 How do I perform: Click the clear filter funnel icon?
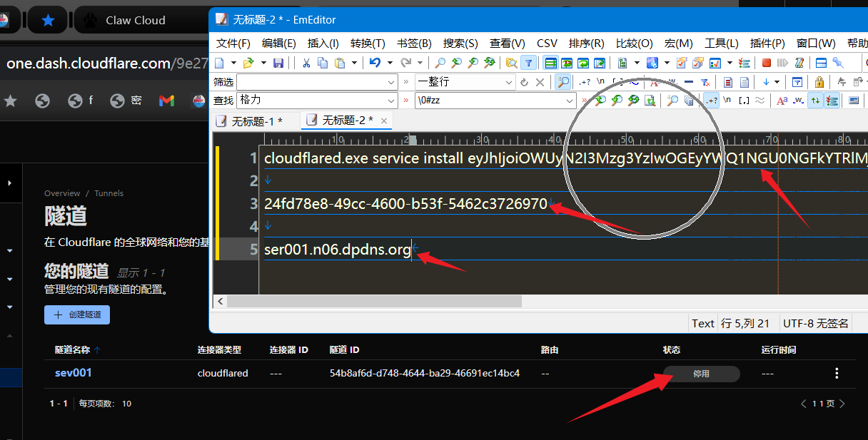[x=705, y=82]
